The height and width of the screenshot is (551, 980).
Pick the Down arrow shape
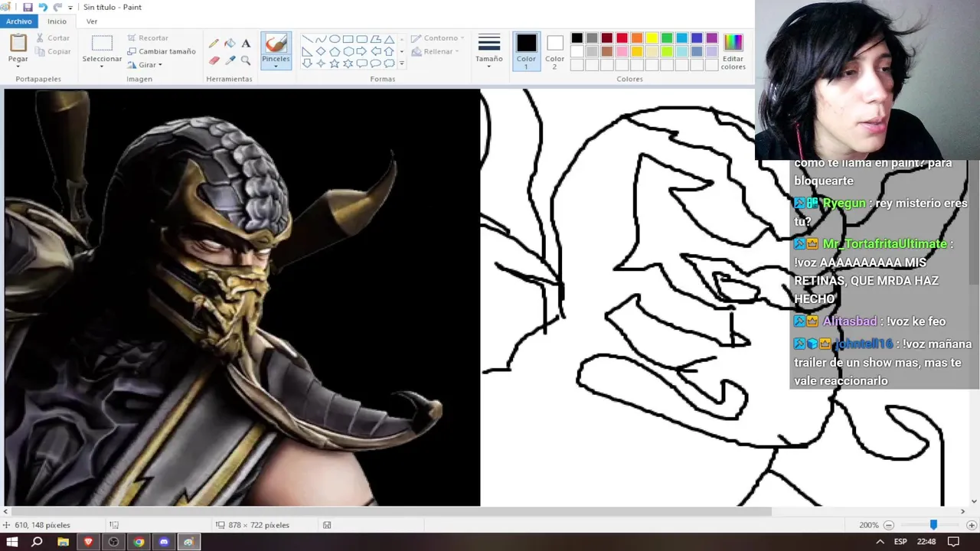307,64
